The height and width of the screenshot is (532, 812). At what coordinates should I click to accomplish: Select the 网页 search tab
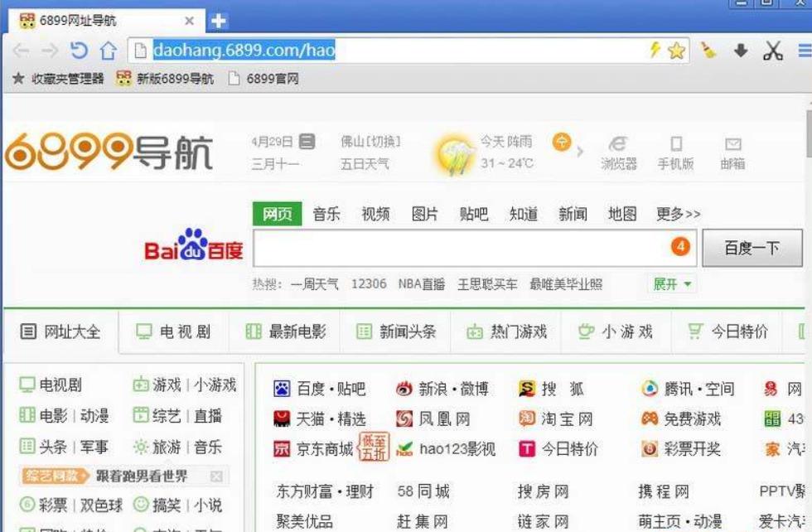coord(277,214)
